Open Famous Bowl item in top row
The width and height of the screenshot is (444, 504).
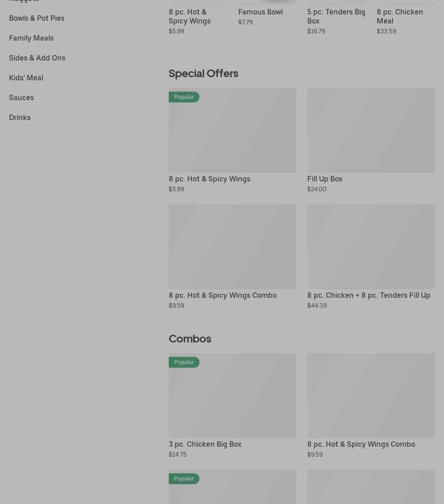tap(260, 12)
